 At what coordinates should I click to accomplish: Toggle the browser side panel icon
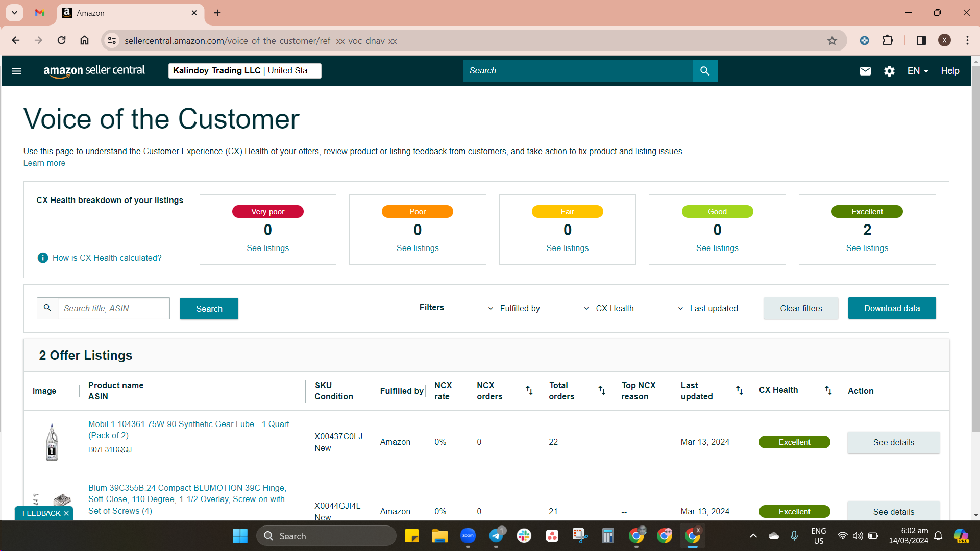pos(921,40)
